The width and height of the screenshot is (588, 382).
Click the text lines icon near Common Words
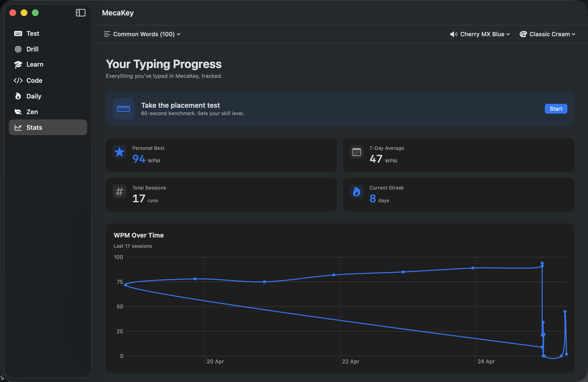click(107, 34)
